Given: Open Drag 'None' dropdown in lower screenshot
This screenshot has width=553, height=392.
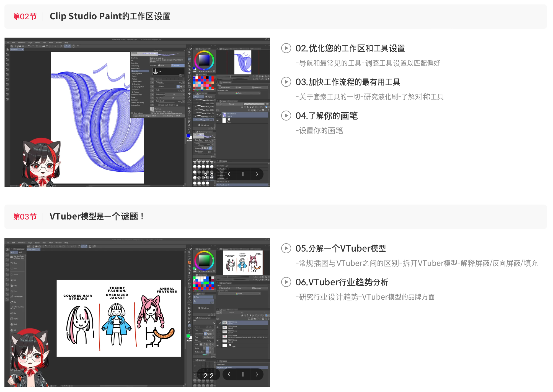Looking at the screenshot, I should 208,330.
